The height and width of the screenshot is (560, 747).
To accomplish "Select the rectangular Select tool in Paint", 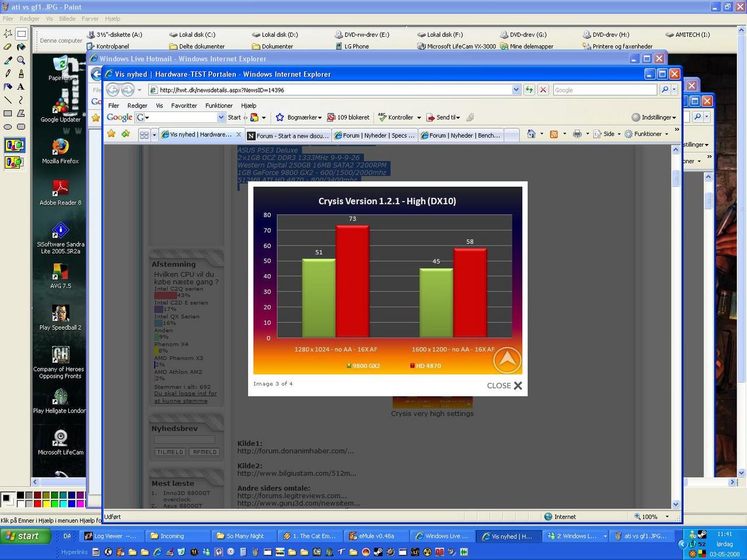I will pyautogui.click(x=21, y=34).
